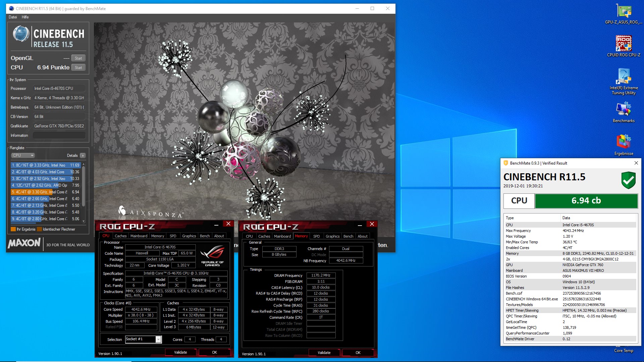
Task: Switch to Mainboard tab in left CPU-Z
Action: [x=139, y=236]
